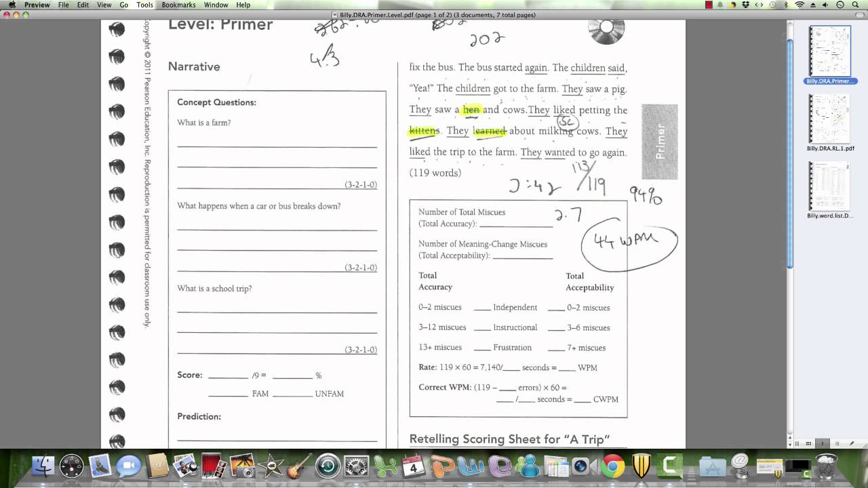Click the document vertical scrollbar
The image size is (868, 488).
pyautogui.click(x=790, y=154)
